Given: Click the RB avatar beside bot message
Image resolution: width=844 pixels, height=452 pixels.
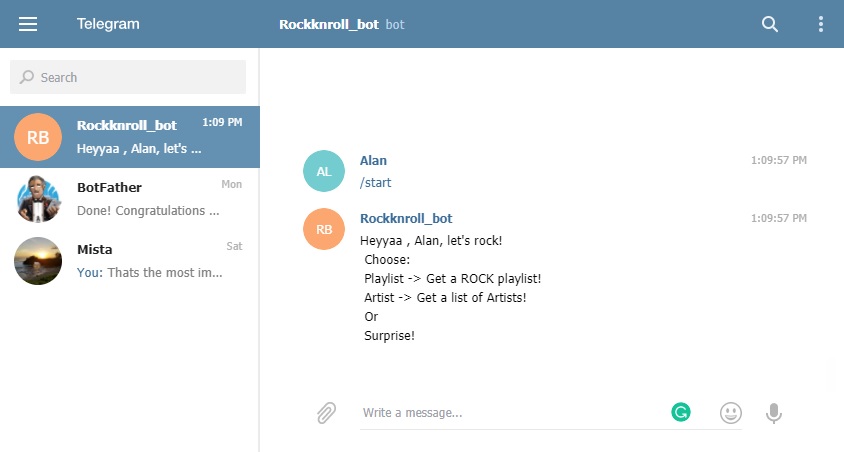Looking at the screenshot, I should click(324, 229).
